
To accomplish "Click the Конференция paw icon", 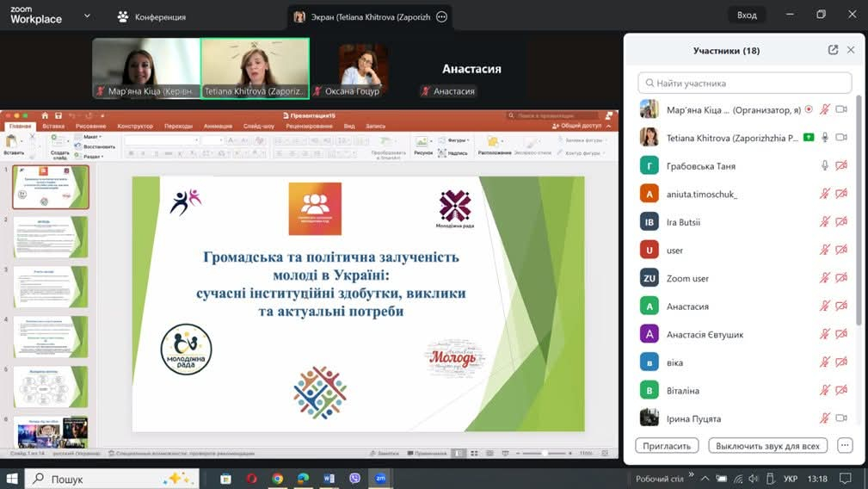I will coord(123,16).
